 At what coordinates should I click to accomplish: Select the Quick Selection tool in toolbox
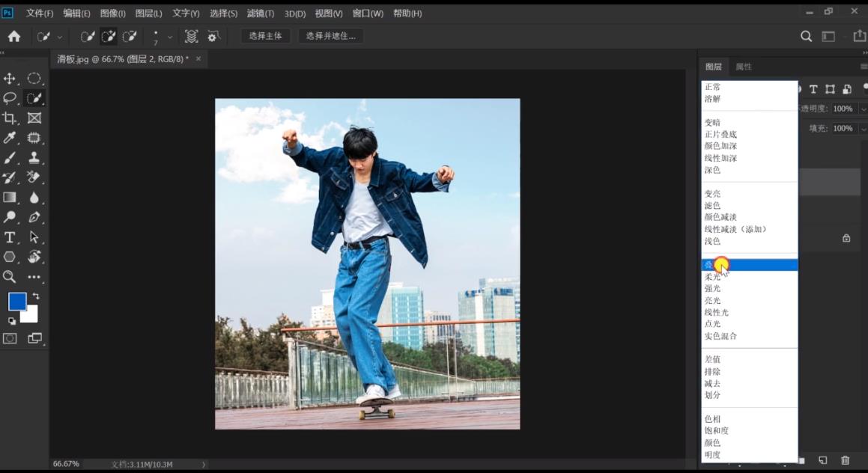pos(34,99)
